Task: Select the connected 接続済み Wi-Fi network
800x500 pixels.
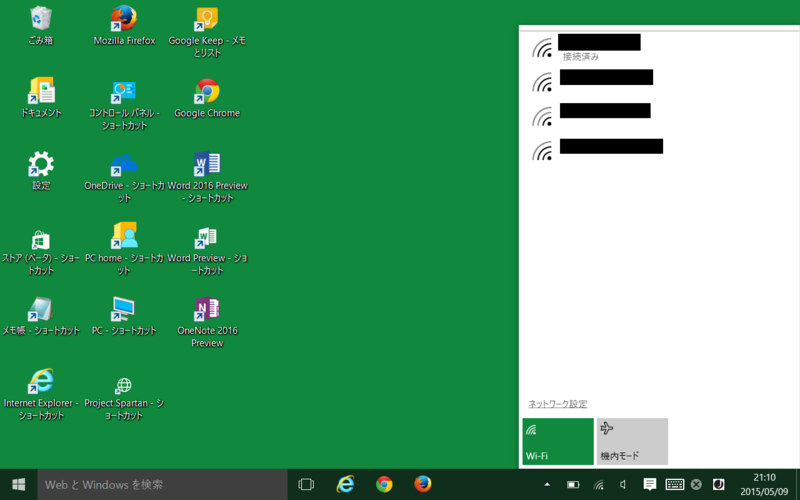Action: [x=658, y=48]
